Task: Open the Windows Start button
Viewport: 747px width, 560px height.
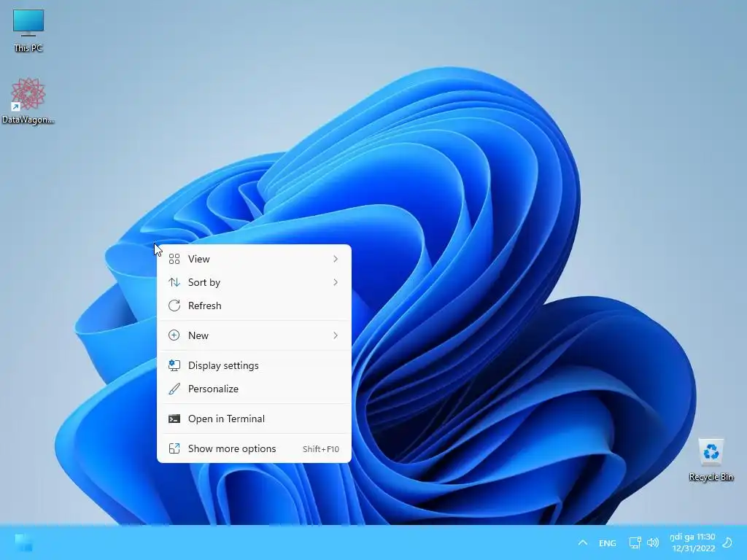Action: (x=23, y=542)
